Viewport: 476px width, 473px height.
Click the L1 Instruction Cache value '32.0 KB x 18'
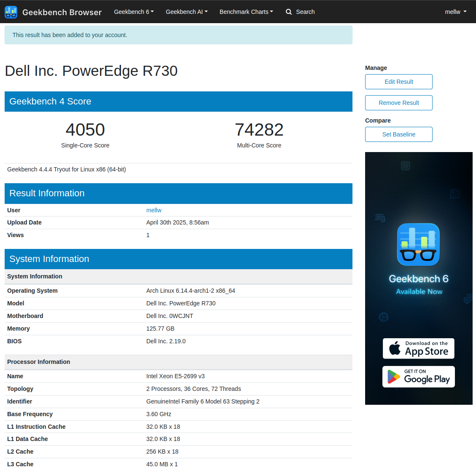point(163,427)
